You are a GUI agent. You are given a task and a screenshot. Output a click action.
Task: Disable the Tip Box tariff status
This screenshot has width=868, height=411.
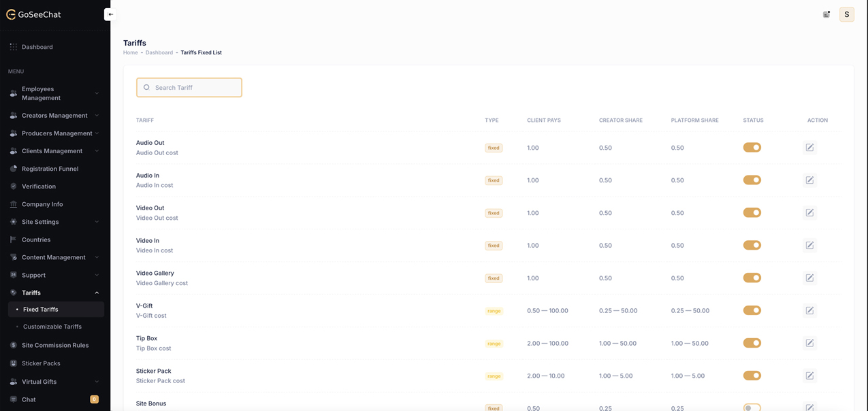752,343
